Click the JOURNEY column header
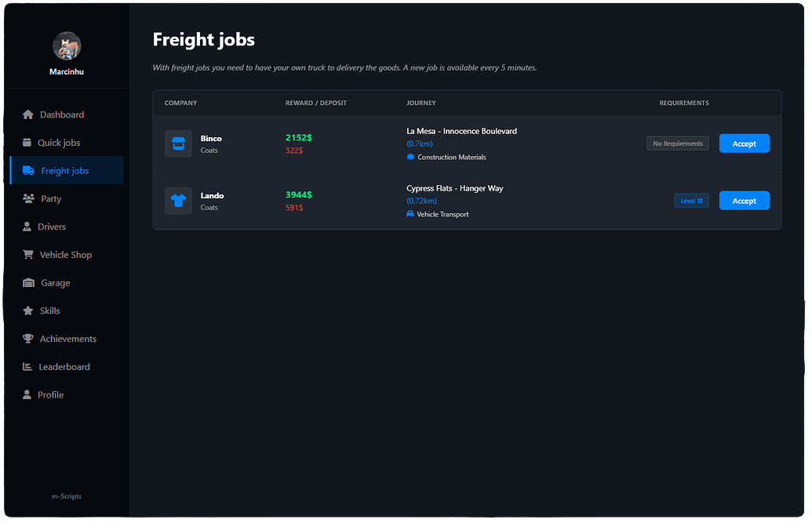This screenshot has height=523, width=812. [x=421, y=103]
